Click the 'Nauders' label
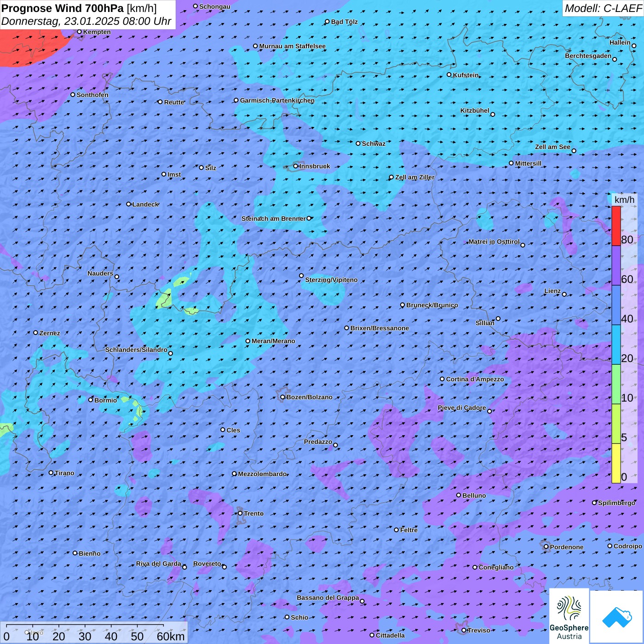This screenshot has width=644, height=644. (100, 273)
